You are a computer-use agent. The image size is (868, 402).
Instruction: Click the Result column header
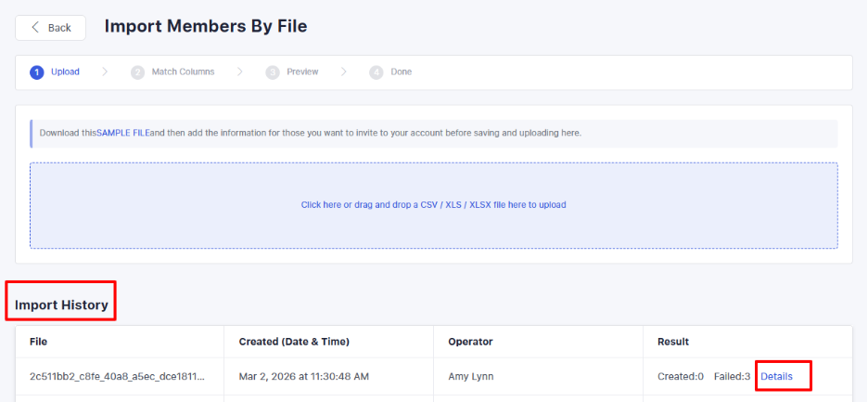coord(673,342)
